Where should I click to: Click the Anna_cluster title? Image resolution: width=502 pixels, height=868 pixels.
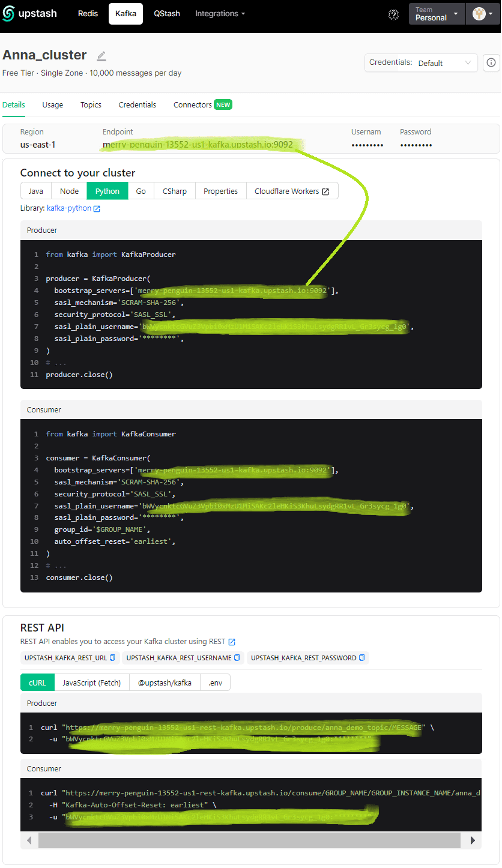click(x=45, y=55)
